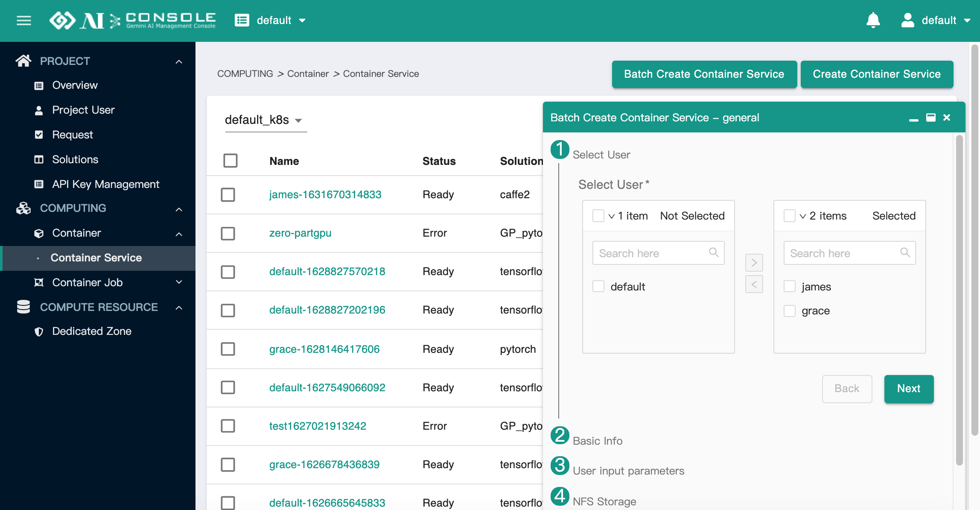Click the AI Console logo
The width and height of the screenshot is (980, 510).
[x=132, y=21]
